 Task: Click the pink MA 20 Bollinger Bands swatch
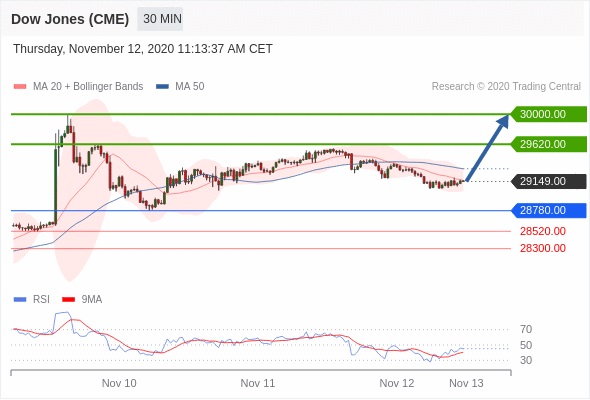click(20, 87)
